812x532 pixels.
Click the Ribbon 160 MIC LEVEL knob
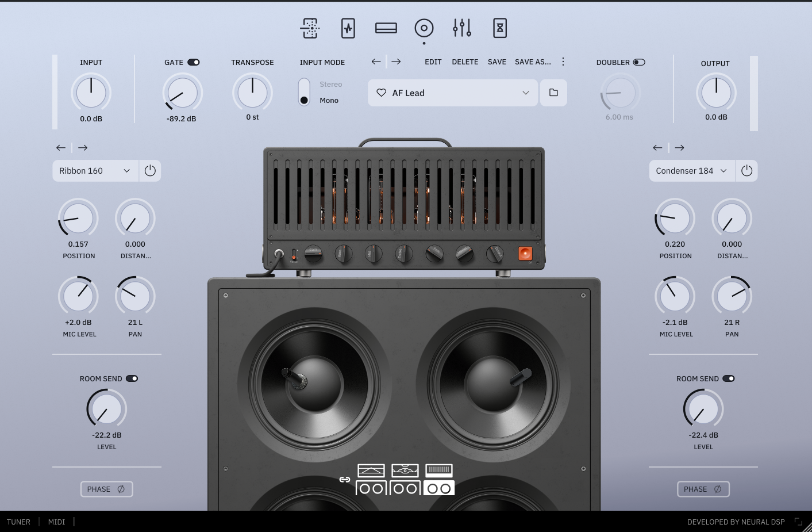(x=78, y=297)
